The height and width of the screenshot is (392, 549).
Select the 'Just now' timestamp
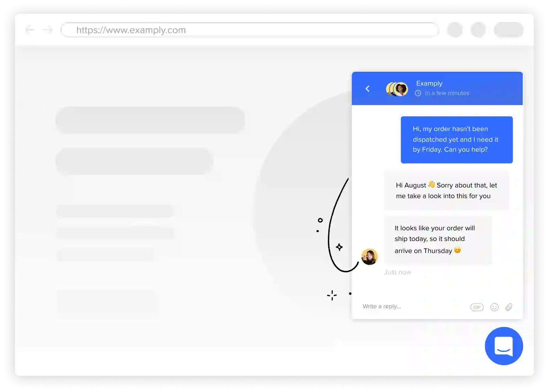[x=398, y=272]
